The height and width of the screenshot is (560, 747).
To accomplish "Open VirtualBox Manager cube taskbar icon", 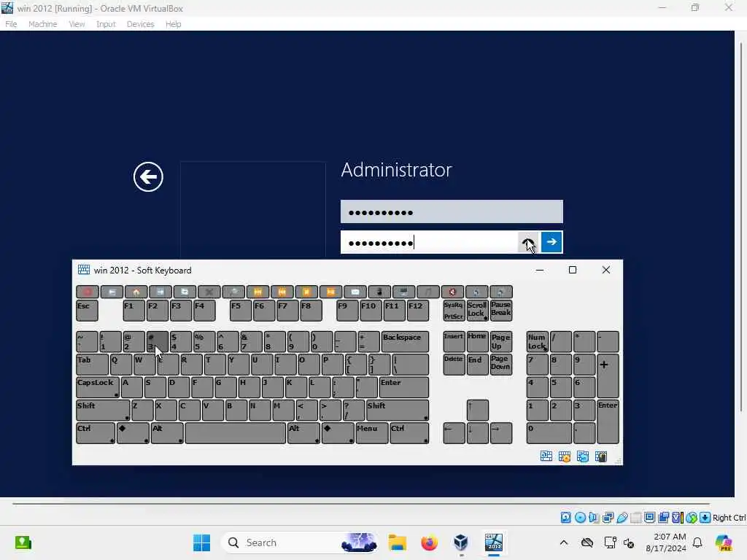I will [x=461, y=542].
